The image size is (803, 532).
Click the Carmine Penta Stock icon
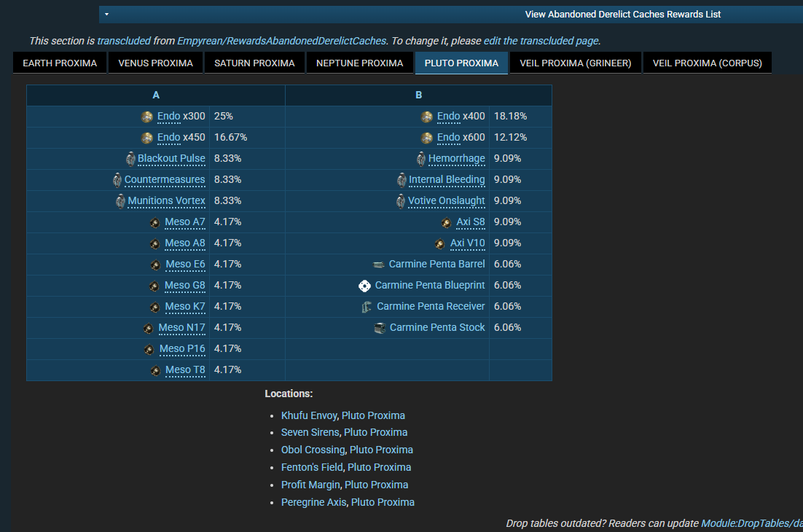[x=380, y=328]
